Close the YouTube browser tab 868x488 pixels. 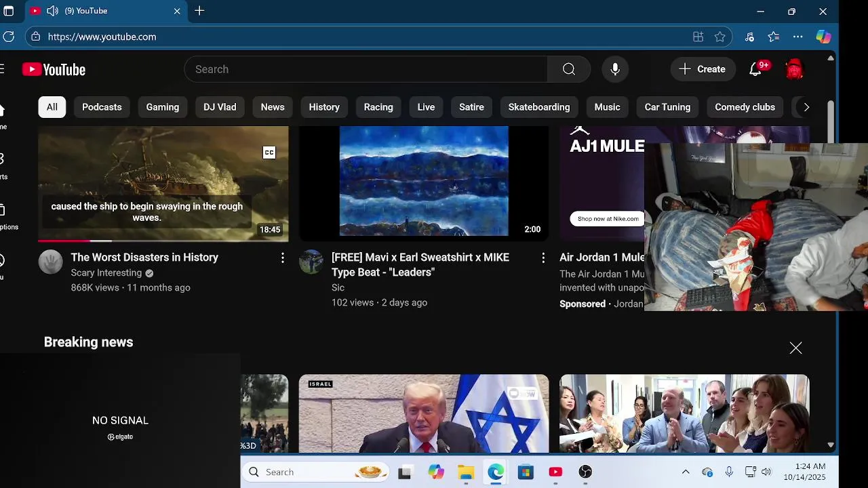pos(177,11)
